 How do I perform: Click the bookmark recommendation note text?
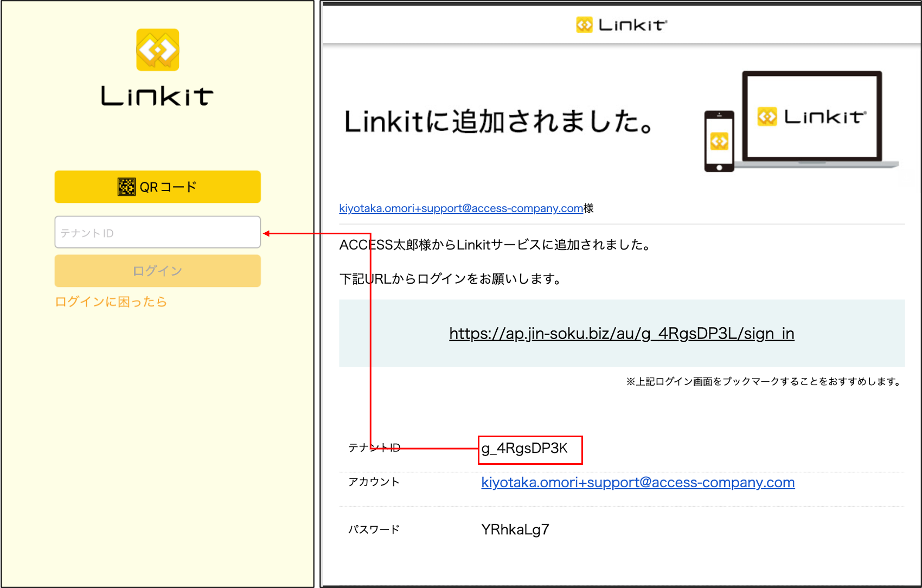[x=764, y=381]
